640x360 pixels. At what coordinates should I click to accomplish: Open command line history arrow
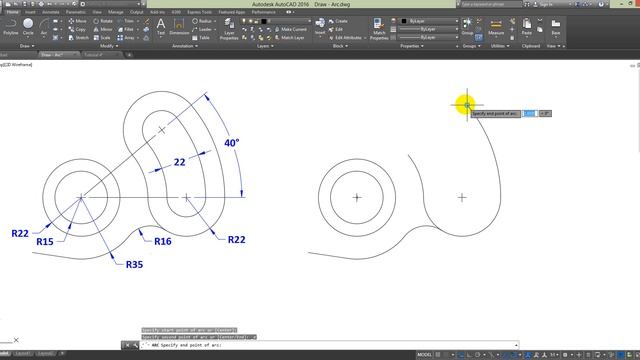[516, 345]
